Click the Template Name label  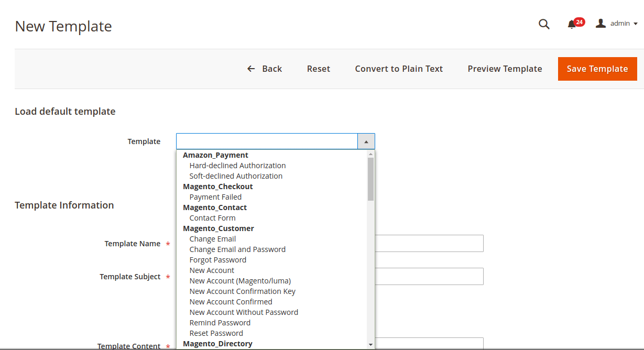[x=132, y=244]
